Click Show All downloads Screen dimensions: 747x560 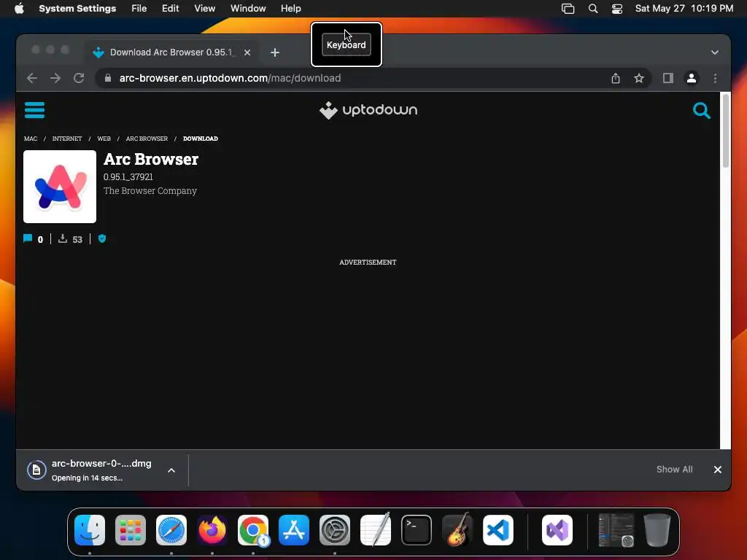[674, 470]
